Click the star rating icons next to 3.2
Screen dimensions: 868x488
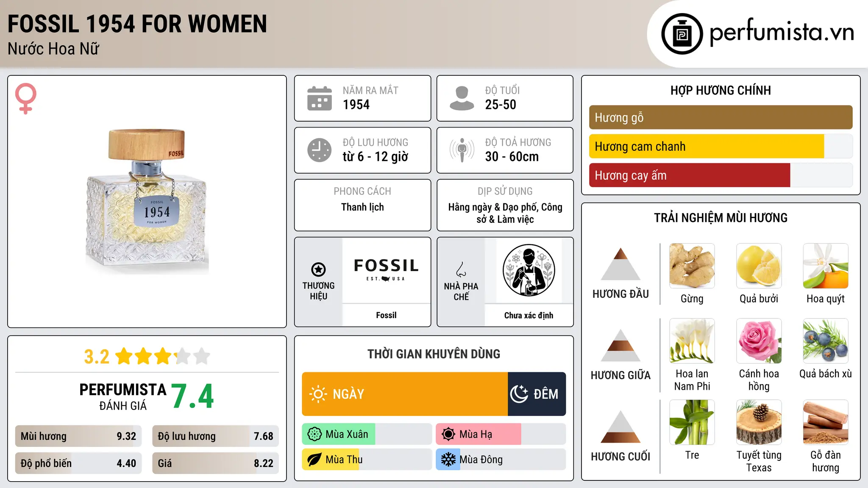click(x=163, y=356)
